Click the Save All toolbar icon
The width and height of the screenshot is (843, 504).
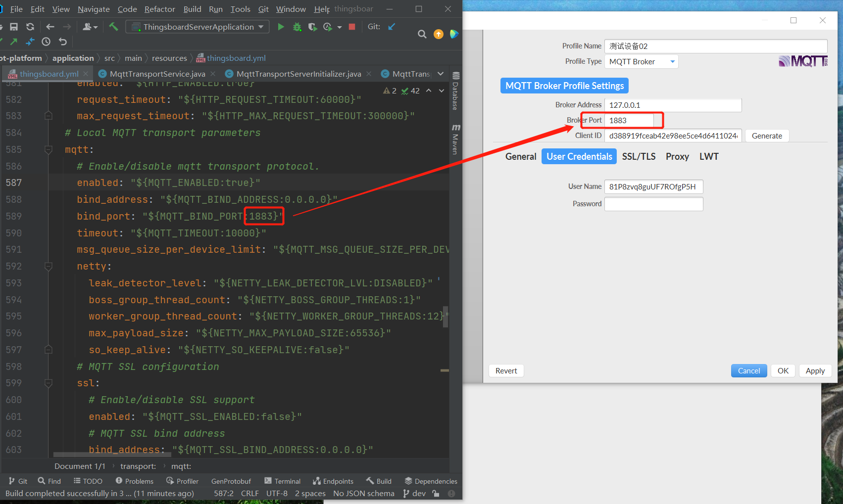coord(14,27)
